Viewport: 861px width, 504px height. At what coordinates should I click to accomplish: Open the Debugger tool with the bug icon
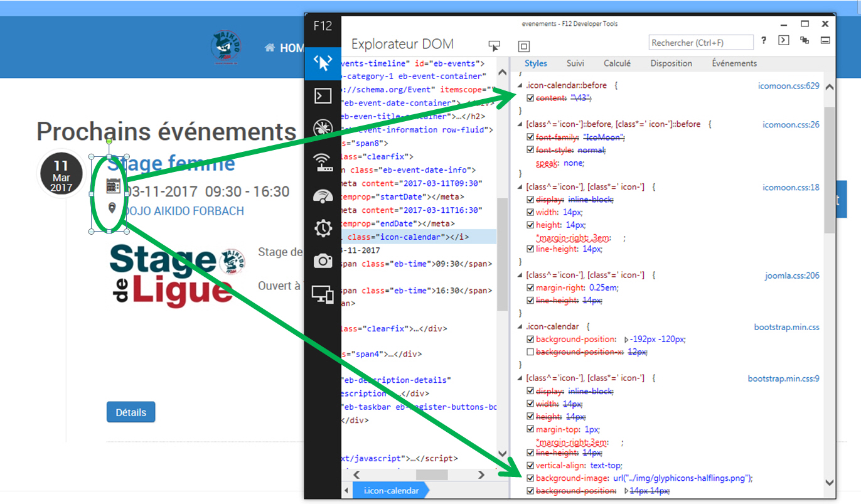[323, 129]
